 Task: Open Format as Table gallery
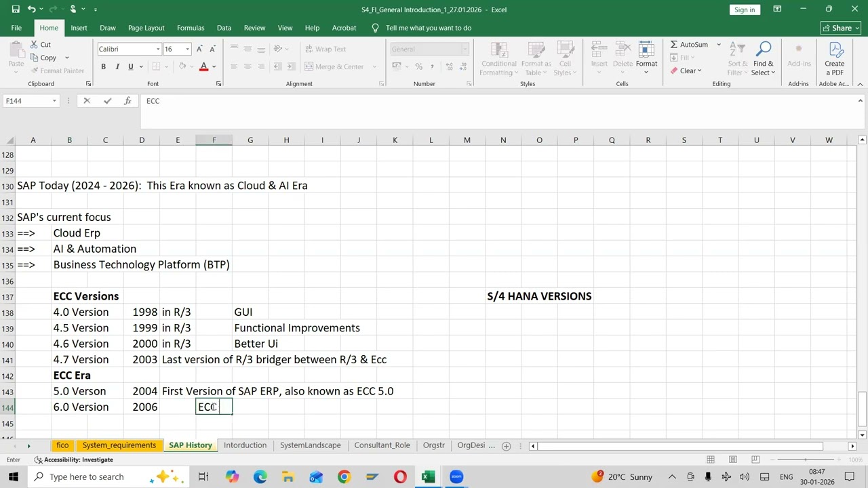point(536,59)
